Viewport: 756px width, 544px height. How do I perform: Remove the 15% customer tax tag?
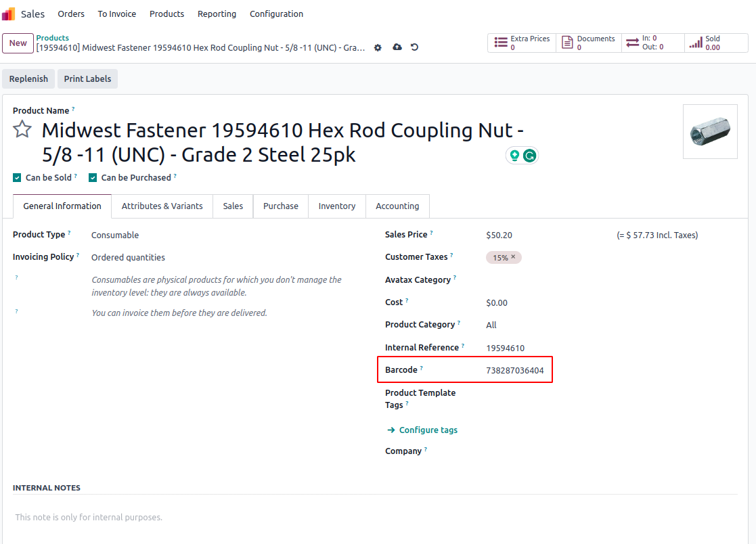tap(513, 257)
